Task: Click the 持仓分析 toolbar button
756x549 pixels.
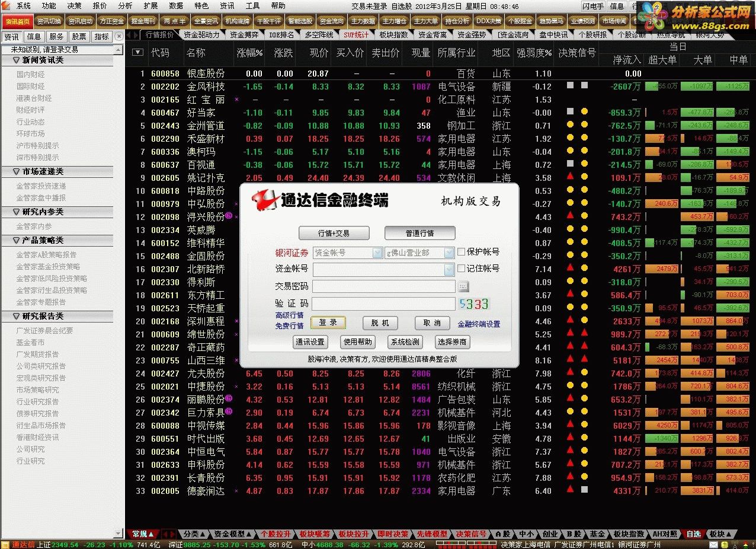Action: (457, 21)
